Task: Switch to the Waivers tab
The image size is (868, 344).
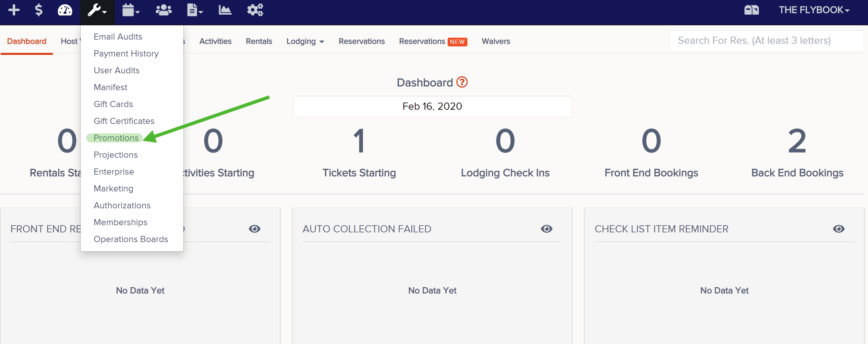Action: [x=496, y=41]
